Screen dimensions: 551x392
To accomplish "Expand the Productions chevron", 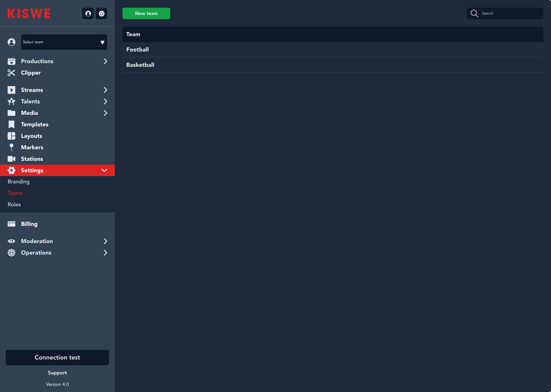I will (105, 61).
